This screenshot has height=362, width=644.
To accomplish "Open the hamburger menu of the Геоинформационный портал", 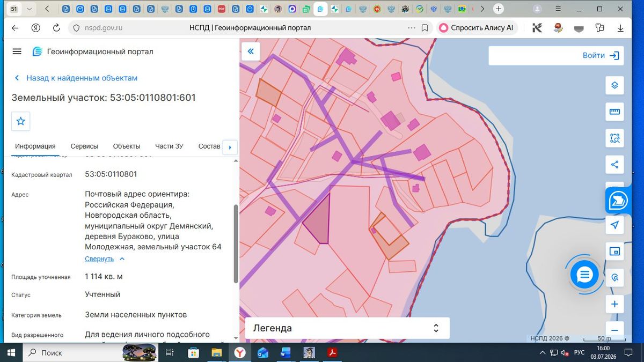I will (17, 51).
